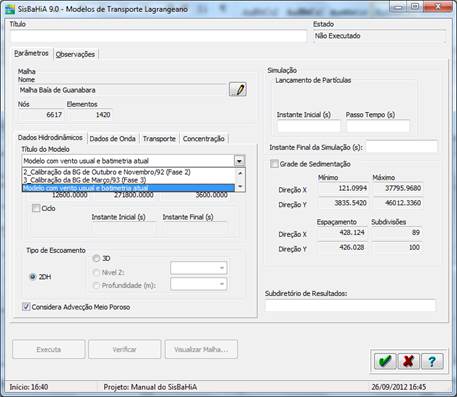The width and height of the screenshot is (457, 397).
Task: Select the Nível Z radio option
Action: tap(96, 273)
